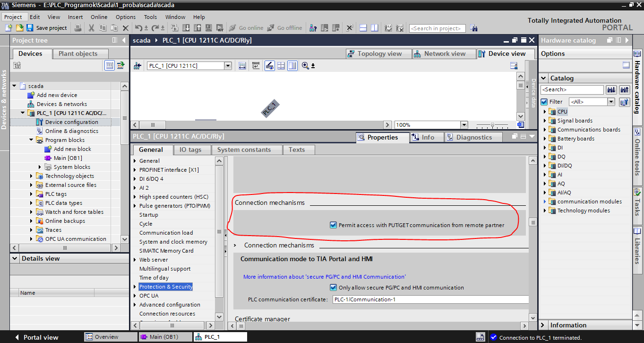Click the Open project icon

pyautogui.click(x=19, y=28)
